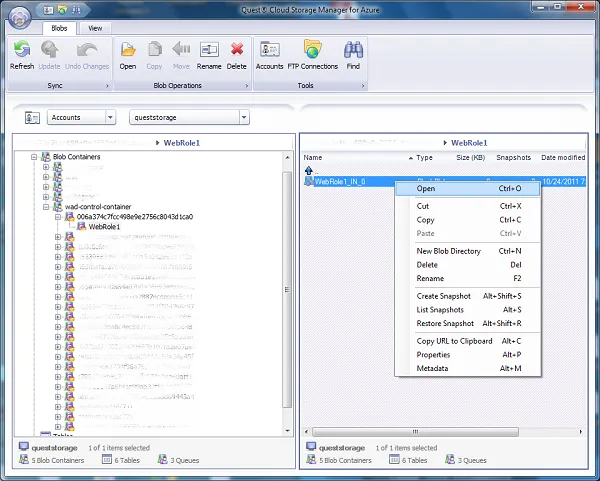The image size is (600, 481).
Task: Switch to the View ribbon tab
Action: coord(94,29)
